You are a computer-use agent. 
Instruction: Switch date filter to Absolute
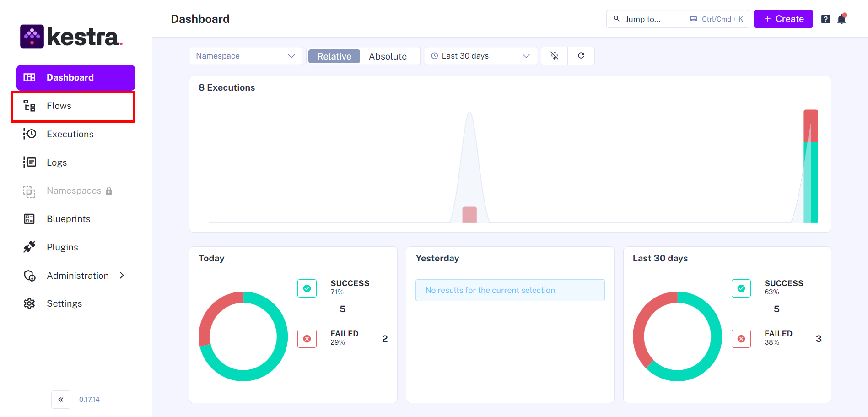click(x=388, y=56)
